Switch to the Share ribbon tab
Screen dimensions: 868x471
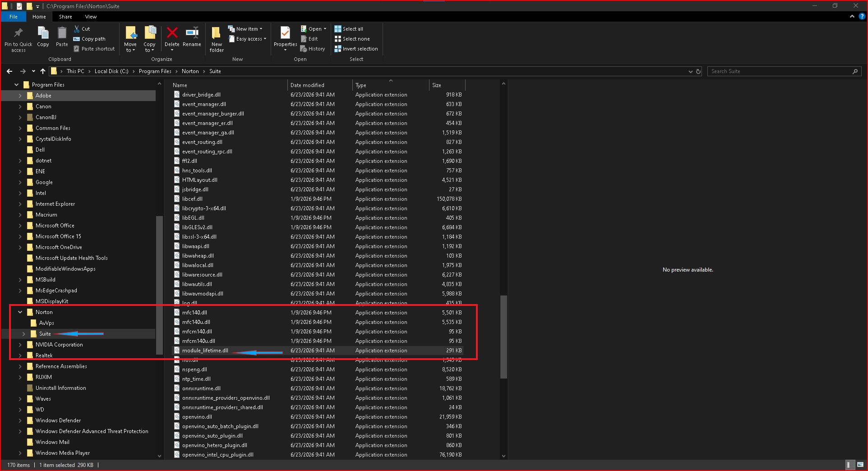coord(65,17)
